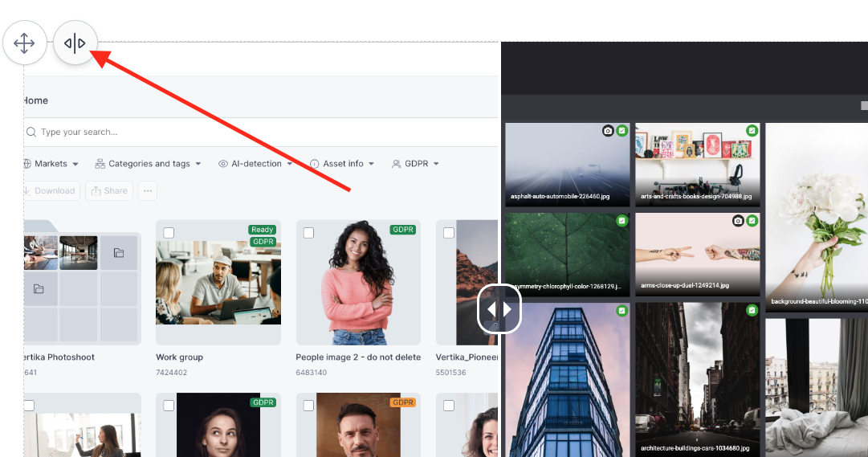Tick the checkbox on Work group asset
Screen dimensions: 868x457
(x=169, y=233)
